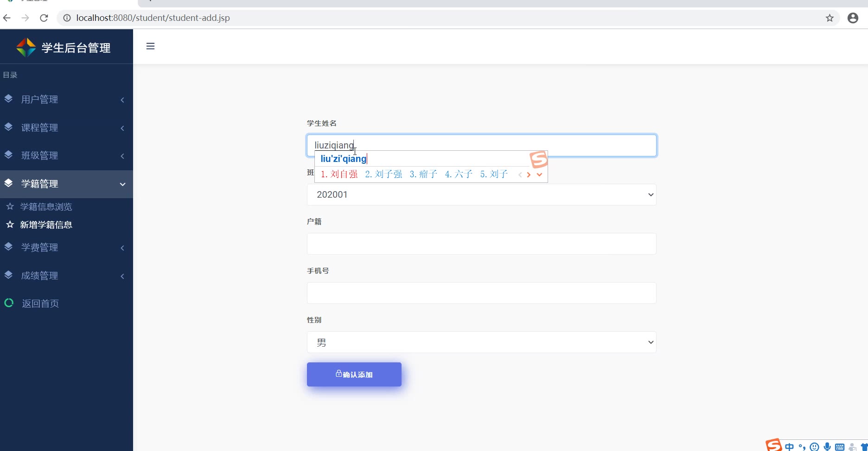Click the 返回首页 link
868x451 pixels.
coord(40,303)
